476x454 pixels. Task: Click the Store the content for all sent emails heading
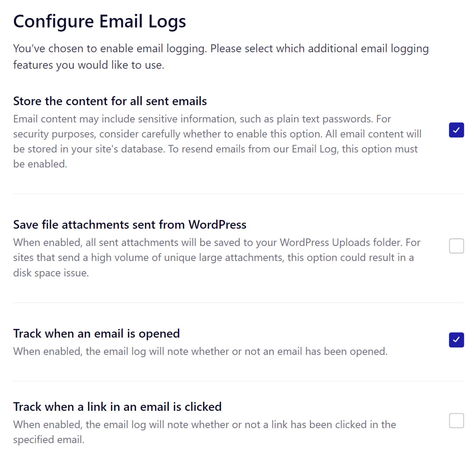click(110, 101)
